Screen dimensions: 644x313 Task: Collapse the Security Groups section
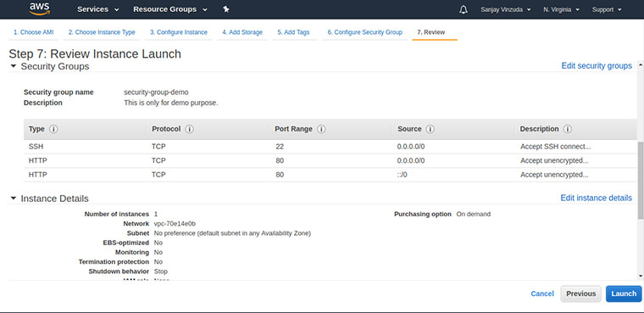[14, 66]
